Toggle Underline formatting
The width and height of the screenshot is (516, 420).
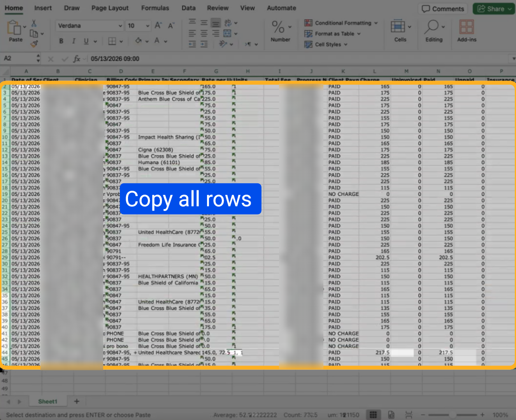(86, 41)
